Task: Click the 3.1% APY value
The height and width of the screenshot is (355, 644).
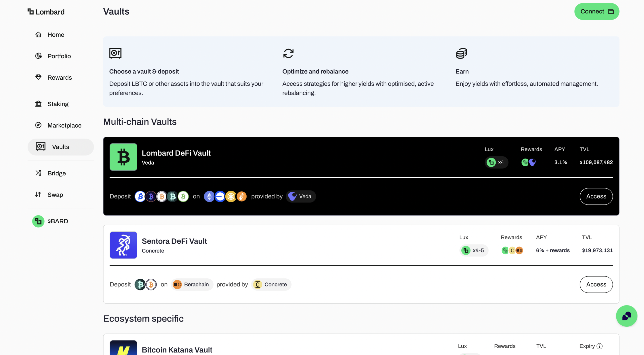Action: (560, 162)
